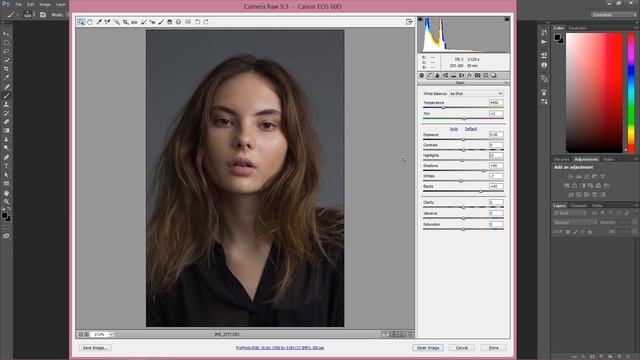Select the Straighten tool
Screen dimensions: 640x360
tap(134, 22)
